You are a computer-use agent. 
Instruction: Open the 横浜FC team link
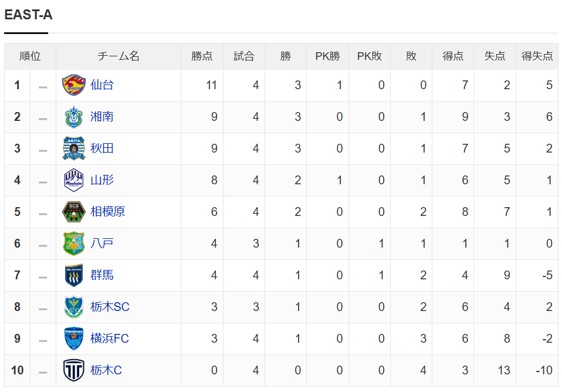tap(110, 339)
